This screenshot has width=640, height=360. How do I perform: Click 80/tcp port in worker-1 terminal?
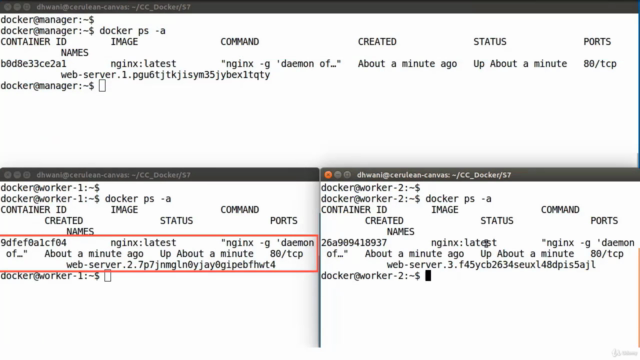pyautogui.click(x=287, y=254)
